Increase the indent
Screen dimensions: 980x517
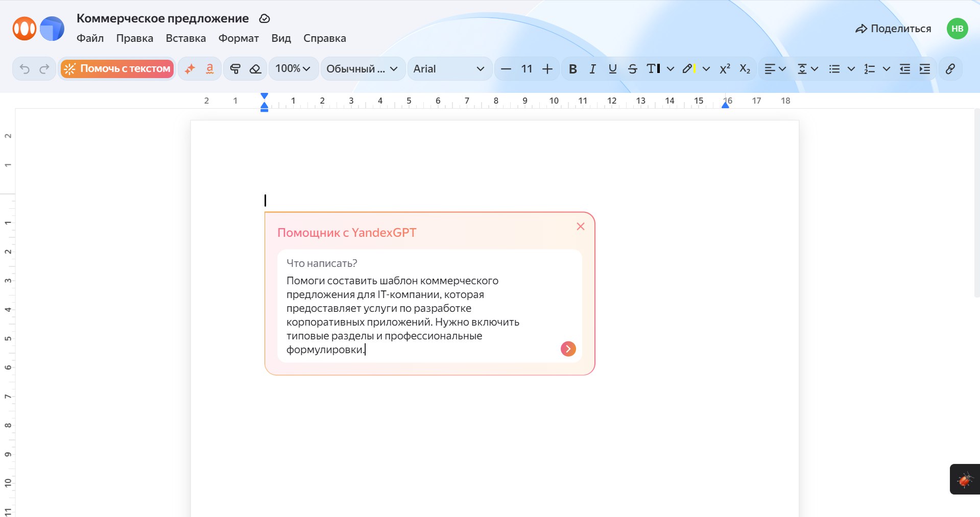pos(925,68)
